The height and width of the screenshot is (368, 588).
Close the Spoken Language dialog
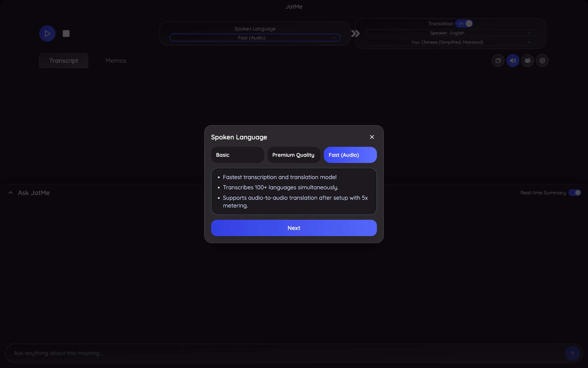point(372,137)
